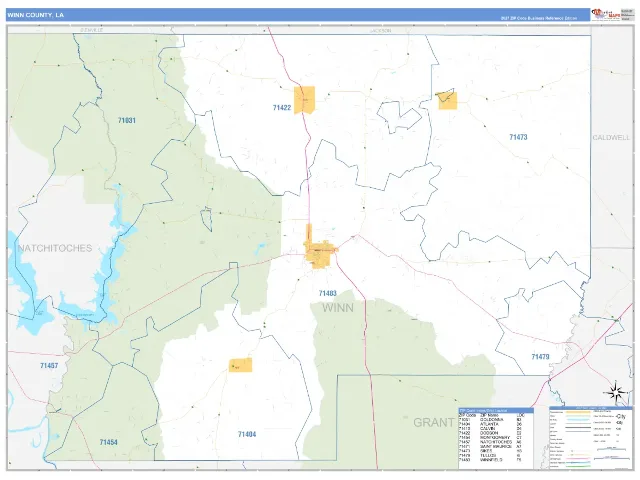640x480 pixels.
Task: Click the CALDWELL county name label
Action: pos(611,138)
